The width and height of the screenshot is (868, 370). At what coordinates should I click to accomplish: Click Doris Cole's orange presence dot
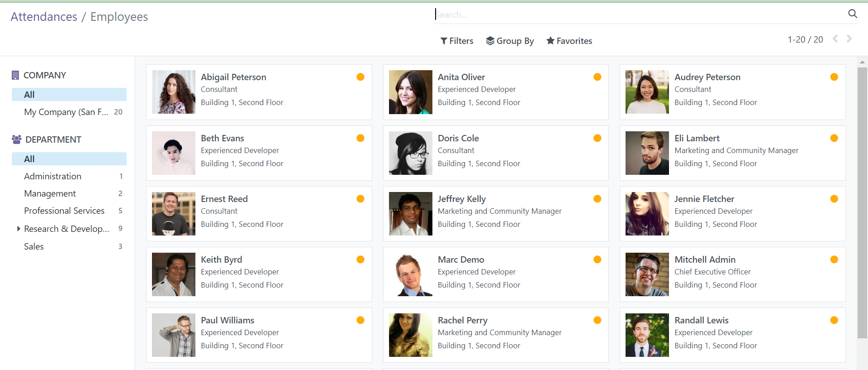point(597,138)
